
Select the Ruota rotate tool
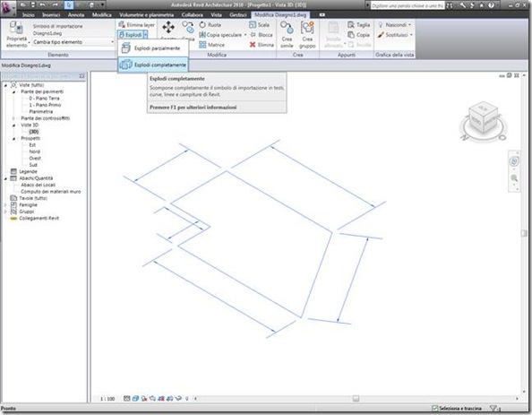(210, 25)
